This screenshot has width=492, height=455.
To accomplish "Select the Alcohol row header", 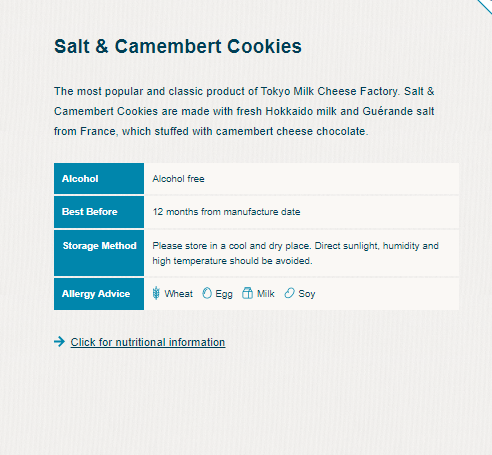I will (x=99, y=179).
